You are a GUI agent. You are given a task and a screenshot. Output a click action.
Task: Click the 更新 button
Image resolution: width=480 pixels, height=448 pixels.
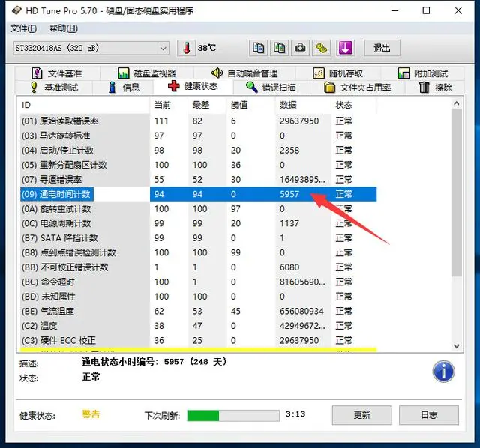(361, 415)
